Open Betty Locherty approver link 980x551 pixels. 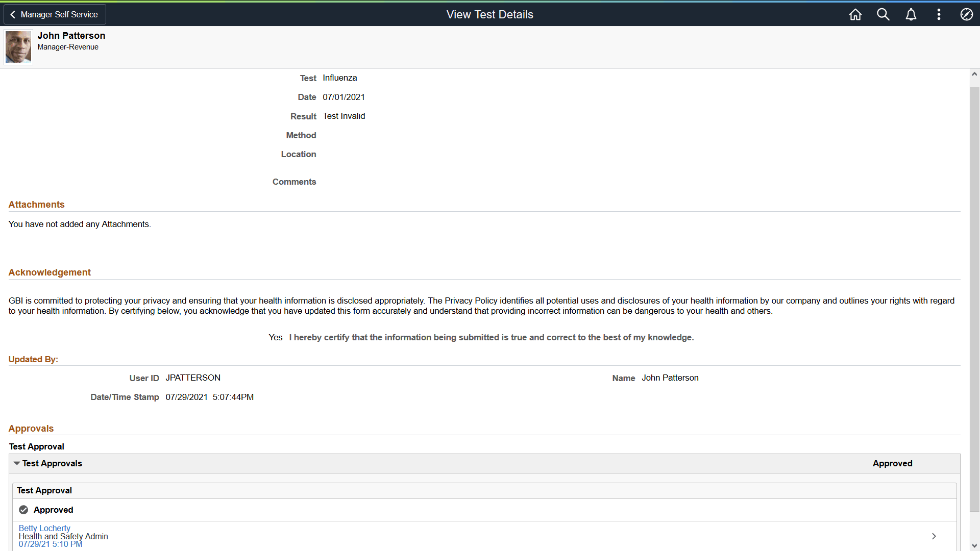point(44,528)
